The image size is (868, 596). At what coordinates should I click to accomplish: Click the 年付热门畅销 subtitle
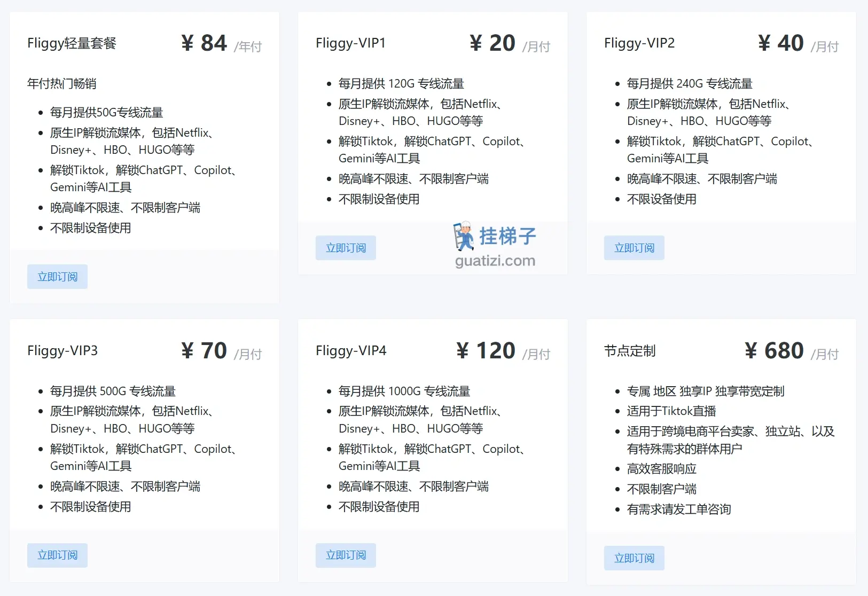click(x=62, y=84)
